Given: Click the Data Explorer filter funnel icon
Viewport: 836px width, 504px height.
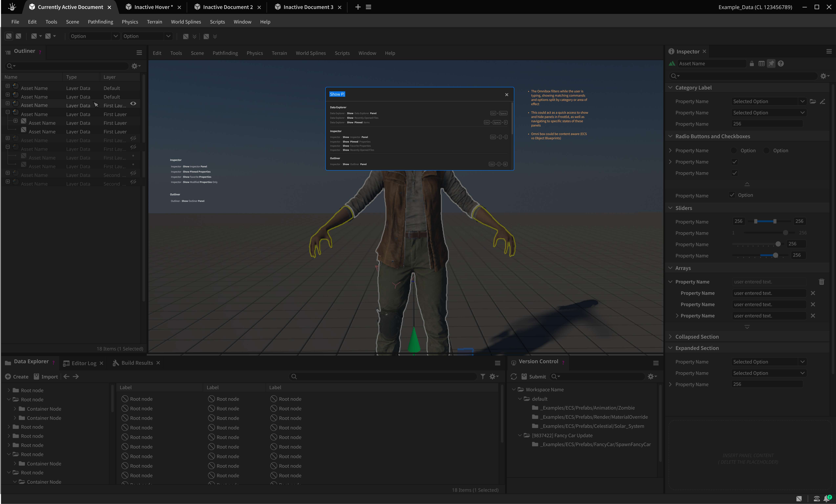Looking at the screenshot, I should click(482, 377).
